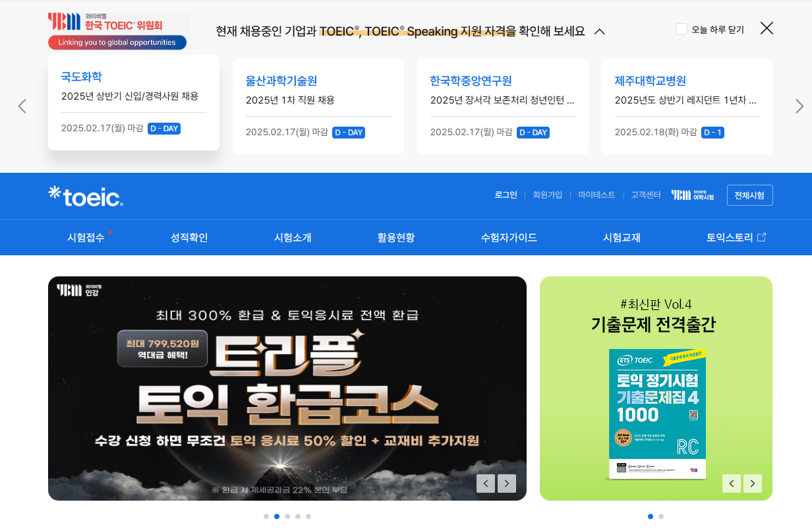Collapse the recruitment banner with the chevron
812x531 pixels.
tap(600, 31)
